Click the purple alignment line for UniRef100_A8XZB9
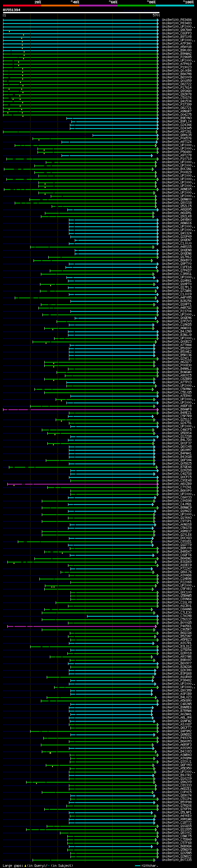The width and height of the screenshot is (197, 868). click(82, 484)
